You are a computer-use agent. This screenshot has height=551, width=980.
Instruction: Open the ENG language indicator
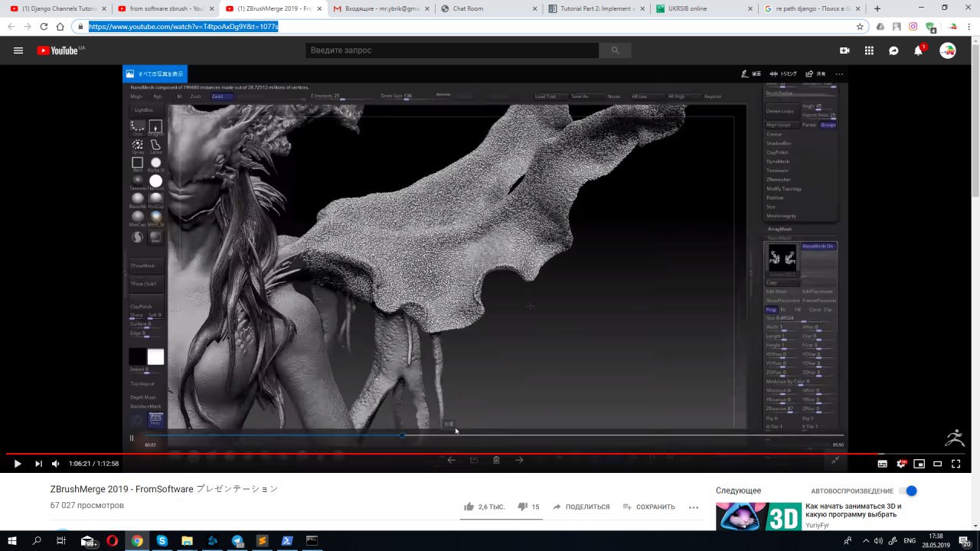click(x=909, y=541)
